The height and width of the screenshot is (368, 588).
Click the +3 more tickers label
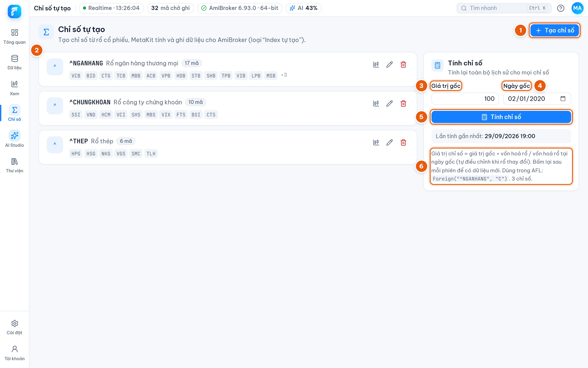coord(284,75)
